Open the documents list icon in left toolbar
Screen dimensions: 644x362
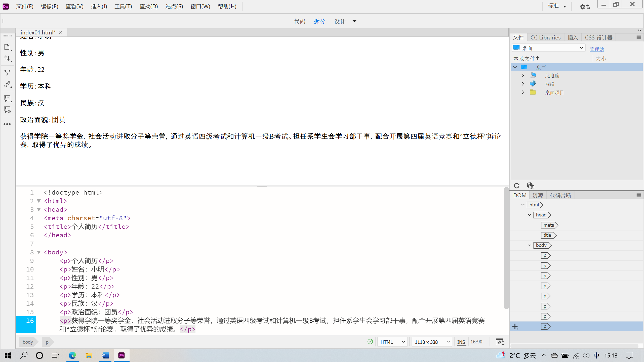pos(7,47)
